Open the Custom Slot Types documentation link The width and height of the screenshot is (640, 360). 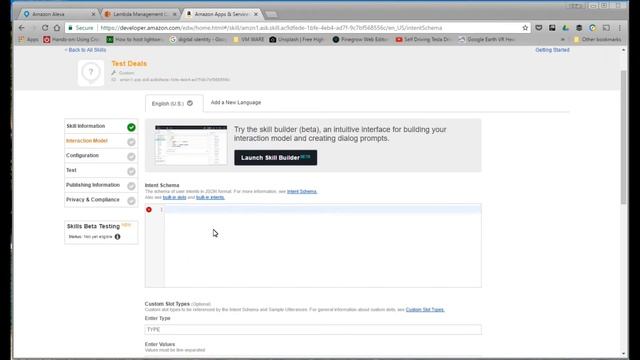pos(425,310)
